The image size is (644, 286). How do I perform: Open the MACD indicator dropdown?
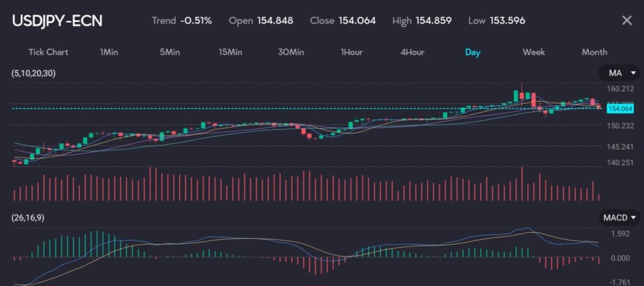point(619,217)
